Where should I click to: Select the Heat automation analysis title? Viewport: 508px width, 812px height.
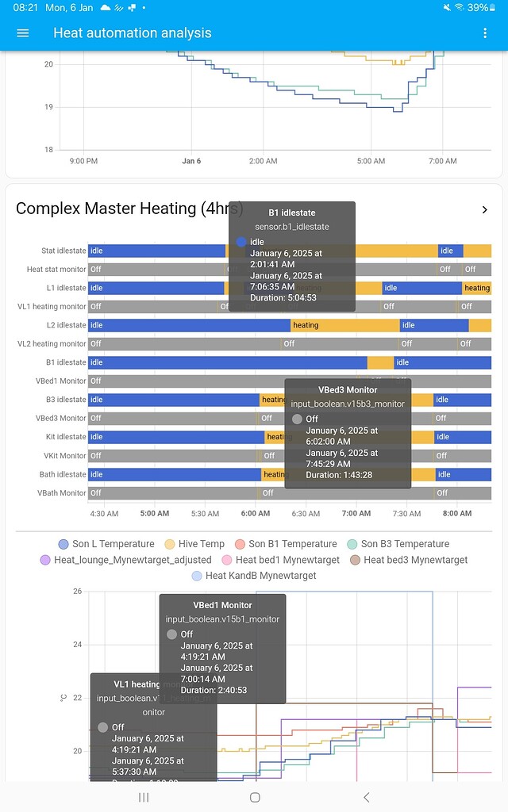(x=132, y=33)
